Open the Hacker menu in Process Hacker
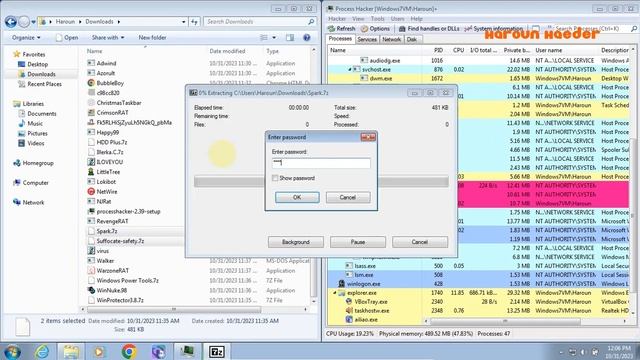Viewport: 640px width, 360px height. coord(337,19)
